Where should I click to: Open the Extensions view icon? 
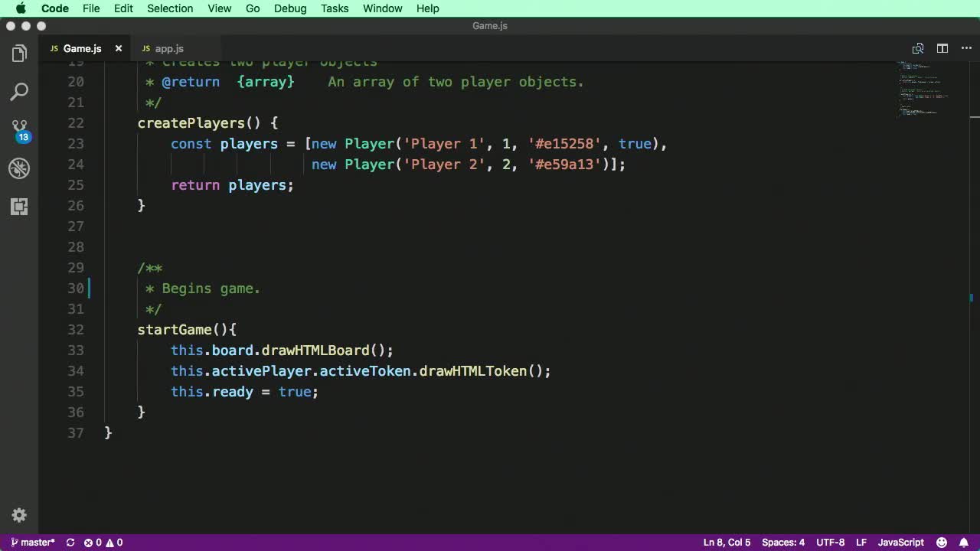(x=19, y=207)
